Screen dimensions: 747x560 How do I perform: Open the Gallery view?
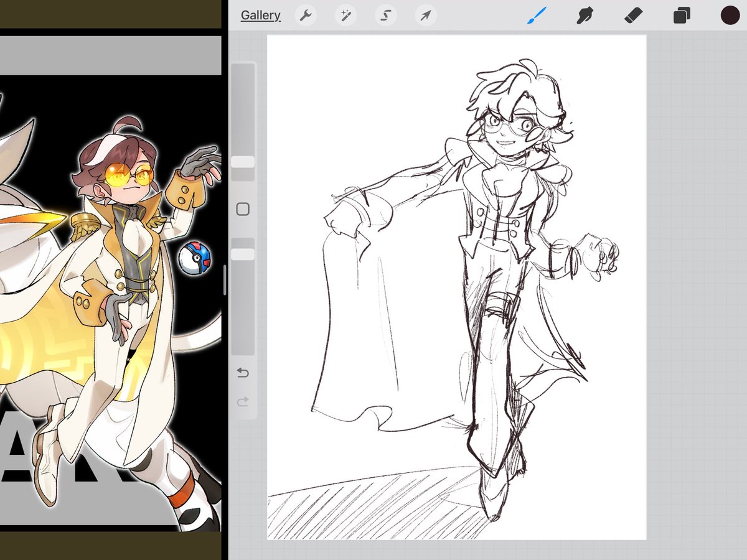pos(261,16)
